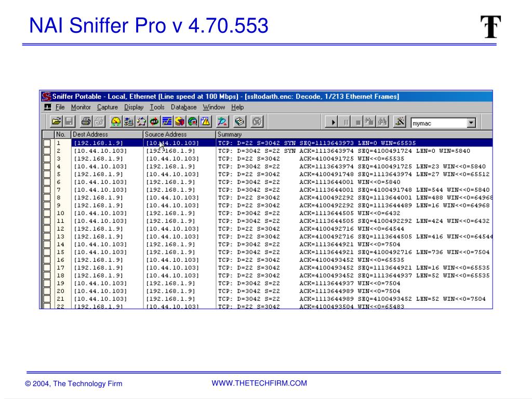Click the Save floppy disk icon
This screenshot has height=399, width=532.
click(69, 122)
